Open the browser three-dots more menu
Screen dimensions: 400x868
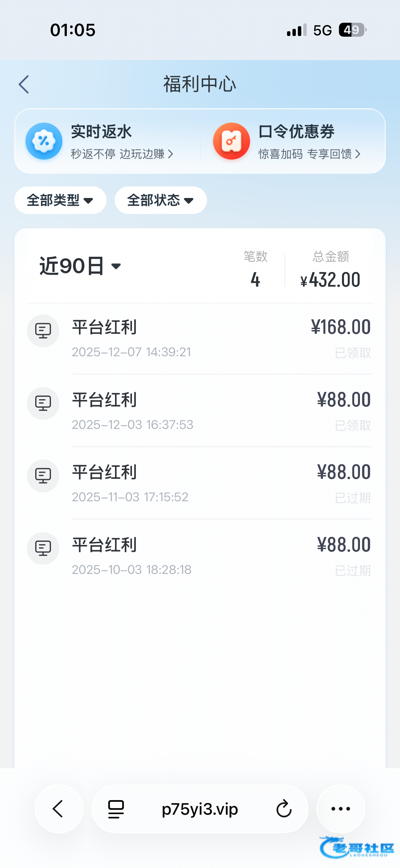[x=341, y=809]
